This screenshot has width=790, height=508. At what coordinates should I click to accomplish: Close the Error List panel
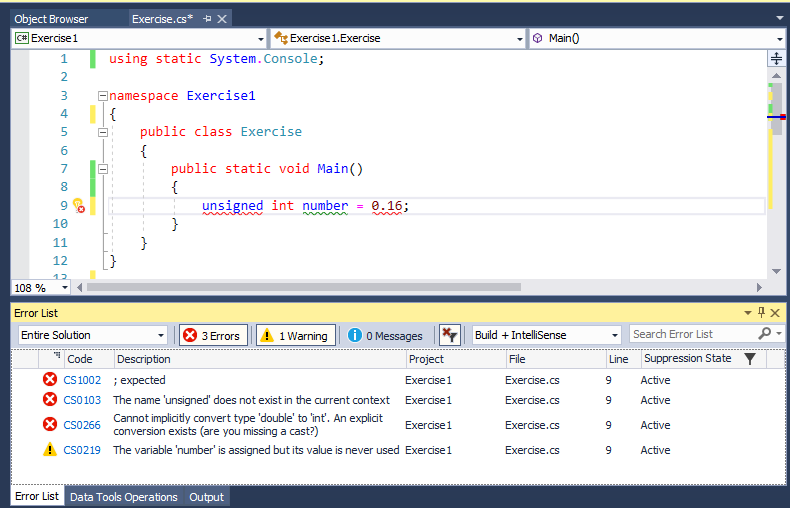coord(775,312)
